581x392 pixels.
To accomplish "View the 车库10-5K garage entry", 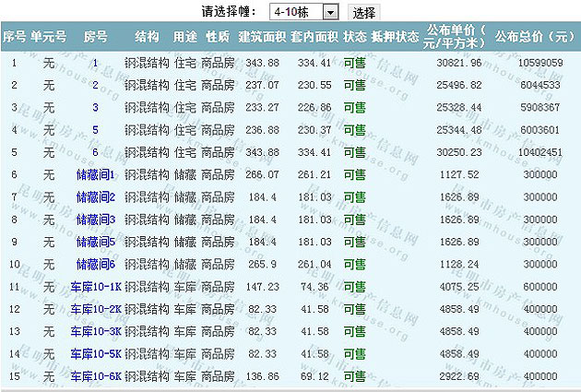I will click(x=95, y=353).
